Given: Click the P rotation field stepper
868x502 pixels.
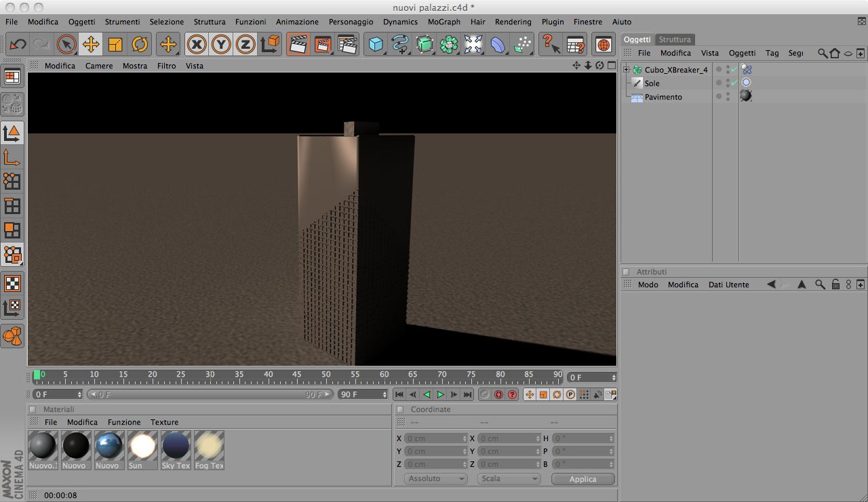Looking at the screenshot, I should (x=612, y=451).
